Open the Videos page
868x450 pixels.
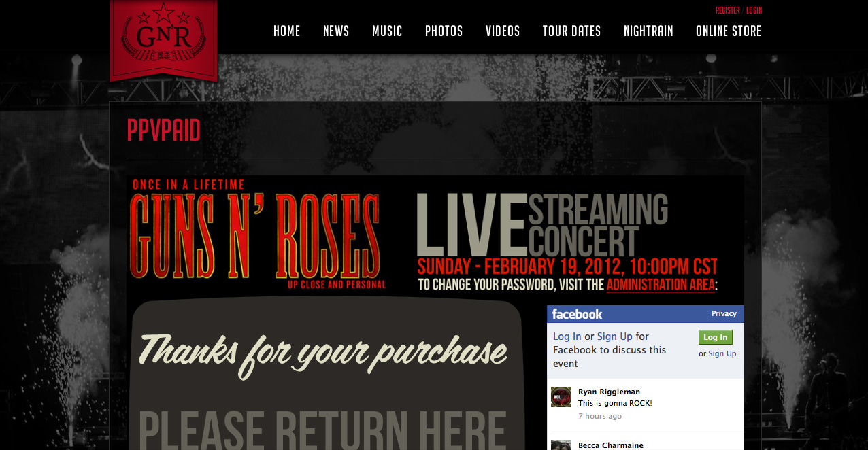(x=503, y=31)
